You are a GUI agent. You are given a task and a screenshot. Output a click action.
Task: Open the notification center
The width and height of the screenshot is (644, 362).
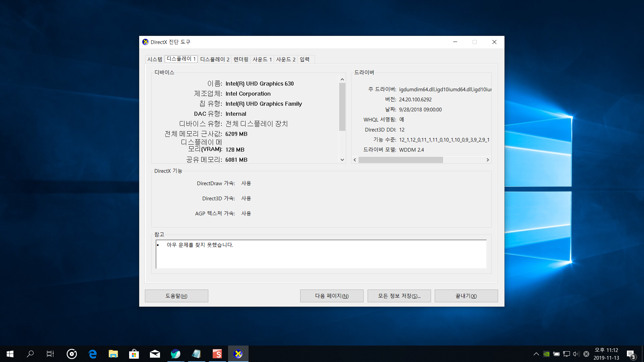631,354
